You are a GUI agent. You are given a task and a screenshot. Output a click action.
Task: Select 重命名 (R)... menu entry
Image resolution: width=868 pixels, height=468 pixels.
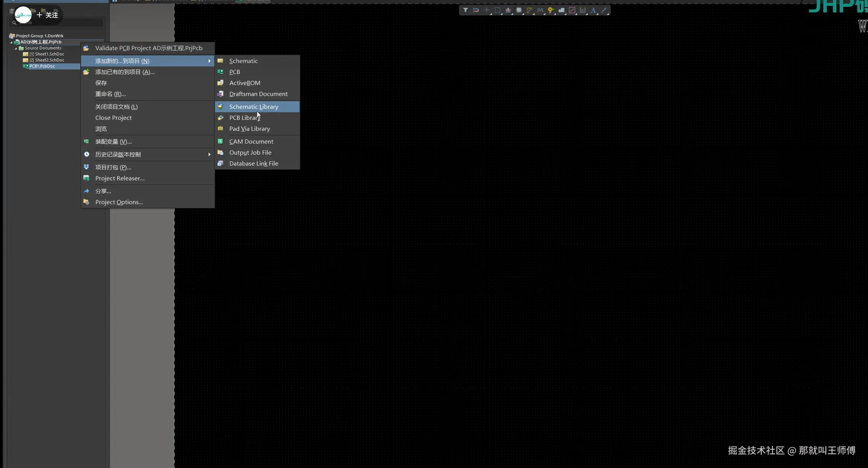148,94
